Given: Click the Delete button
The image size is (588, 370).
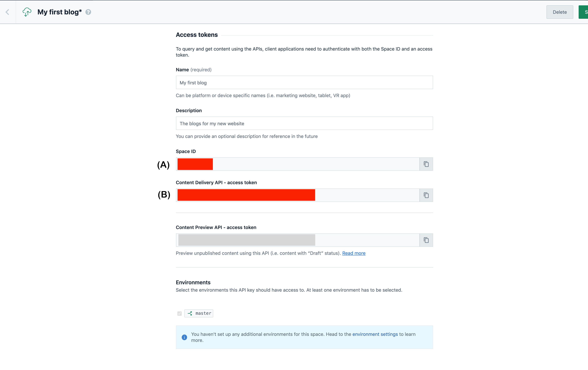Looking at the screenshot, I should (559, 12).
